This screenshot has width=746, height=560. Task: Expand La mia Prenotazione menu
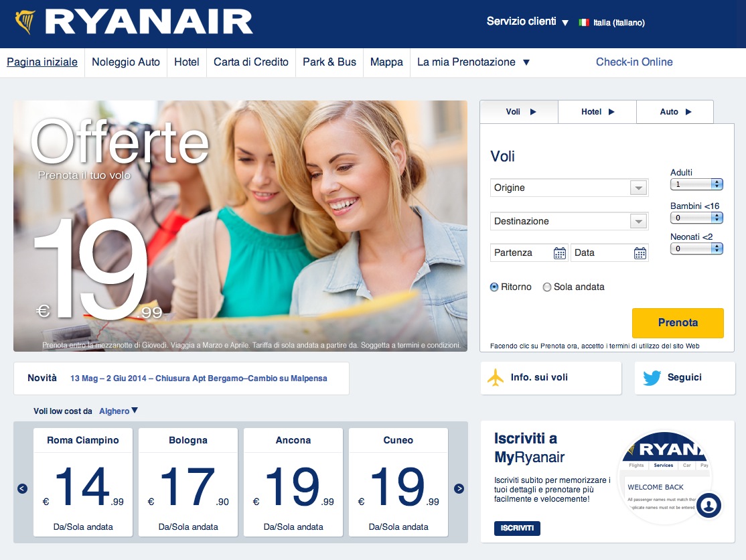(x=473, y=62)
